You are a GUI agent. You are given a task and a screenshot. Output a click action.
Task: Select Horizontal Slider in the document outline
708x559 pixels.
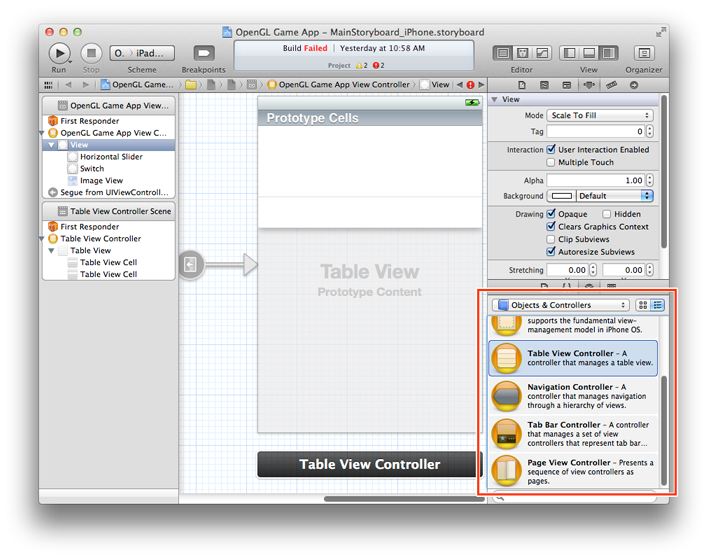pos(111,157)
